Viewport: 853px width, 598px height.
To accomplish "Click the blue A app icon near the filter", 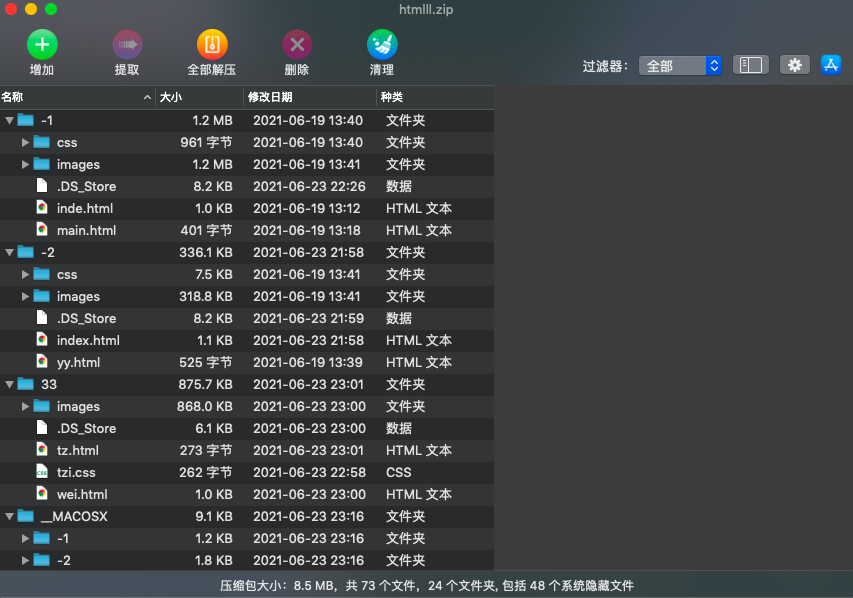I will pyautogui.click(x=831, y=64).
